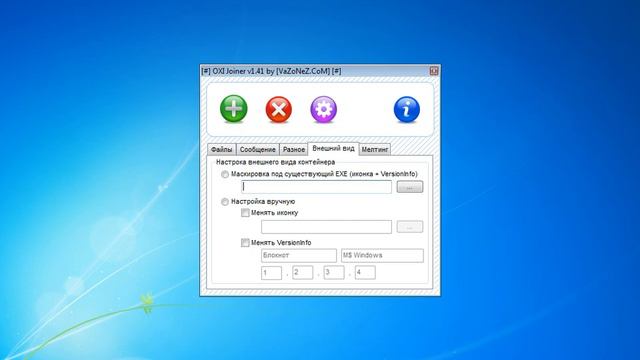
Task: Select the Внешний вид tab
Action: pyautogui.click(x=333, y=149)
